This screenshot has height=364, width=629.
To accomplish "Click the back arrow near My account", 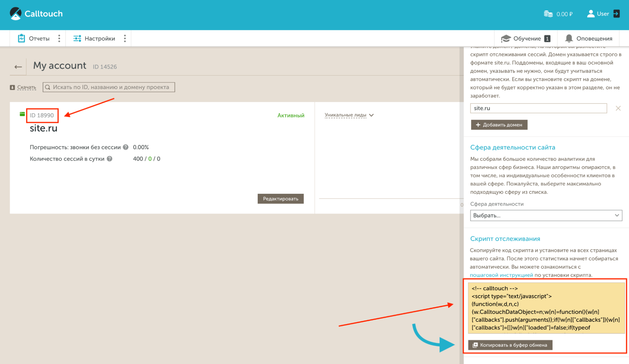I will pyautogui.click(x=17, y=66).
